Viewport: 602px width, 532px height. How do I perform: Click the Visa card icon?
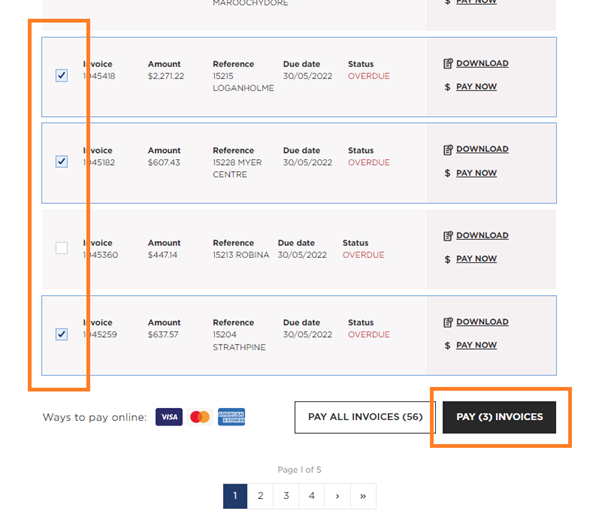(x=169, y=417)
